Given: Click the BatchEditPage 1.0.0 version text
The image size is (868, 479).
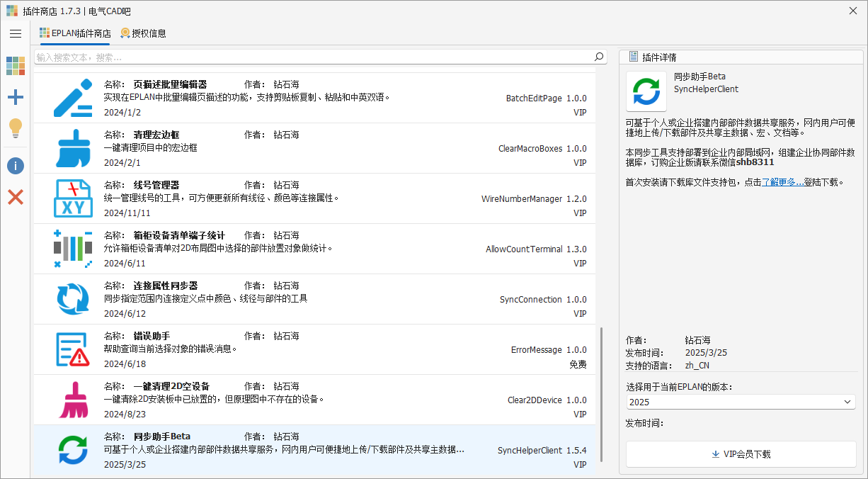Looking at the screenshot, I should 546,98.
